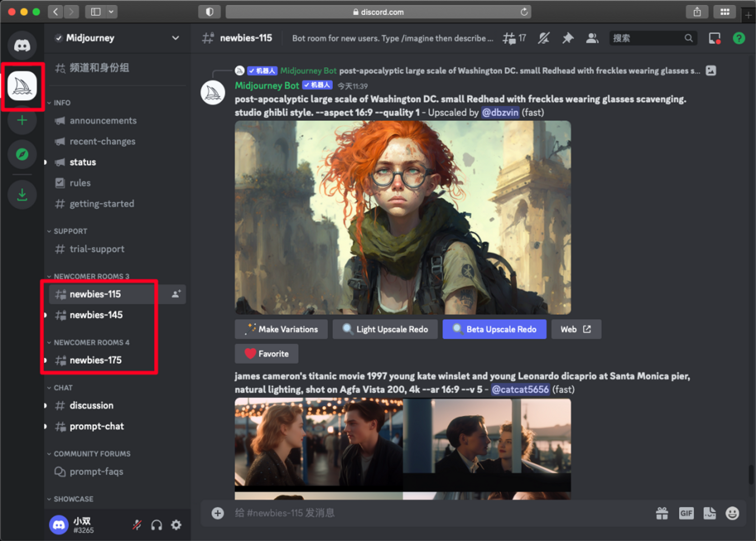Toggle headphones deafen in user panel
756x541 pixels.
point(156,525)
